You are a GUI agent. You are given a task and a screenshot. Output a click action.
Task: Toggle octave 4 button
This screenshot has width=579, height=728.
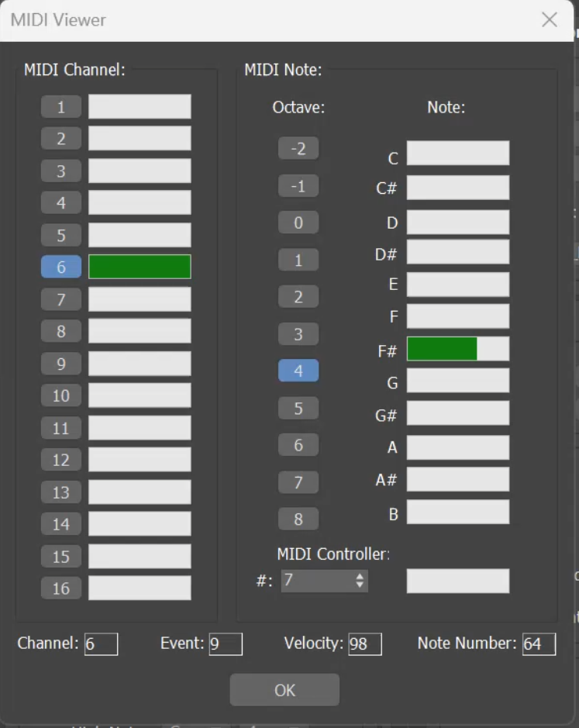point(298,371)
